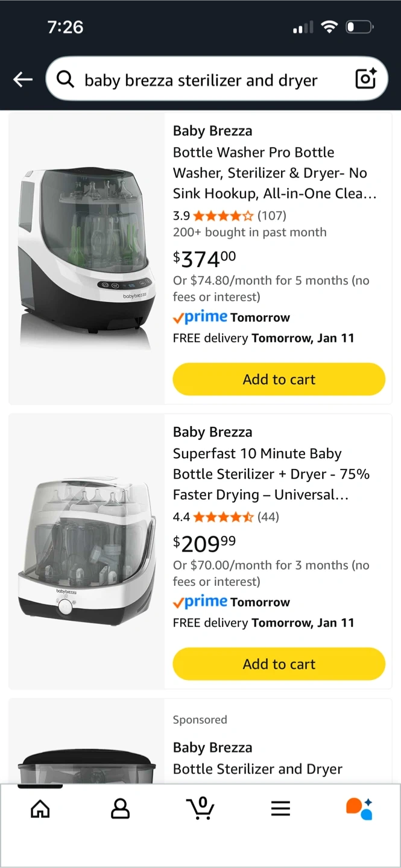
Task: Open sponsored Bottle Sterilizer and Dryer listing
Action: click(257, 769)
